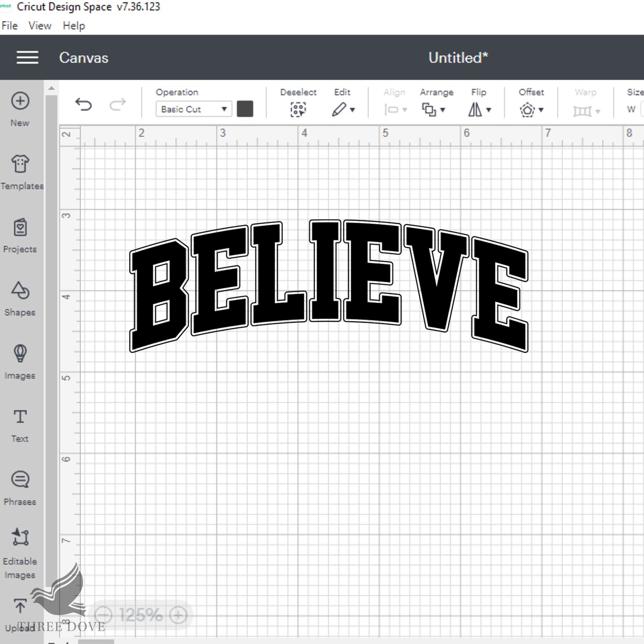Expand the Flip dropdown arrow

click(488, 110)
